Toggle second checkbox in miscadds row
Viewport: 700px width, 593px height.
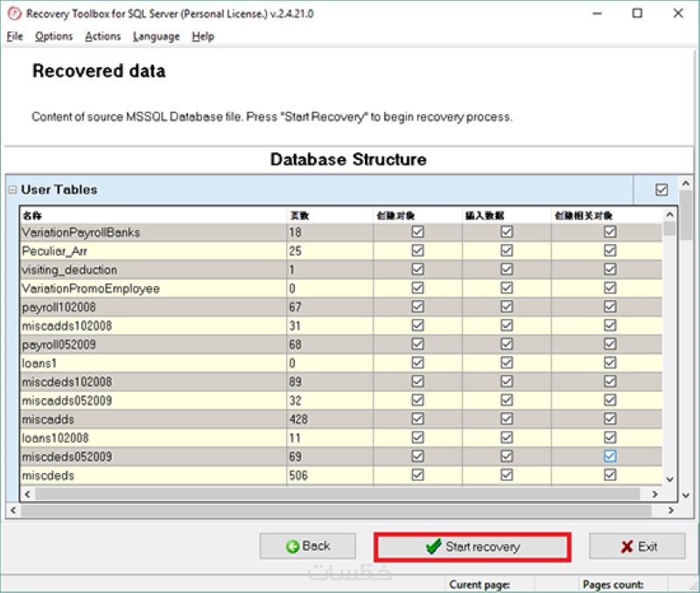pyautogui.click(x=507, y=419)
